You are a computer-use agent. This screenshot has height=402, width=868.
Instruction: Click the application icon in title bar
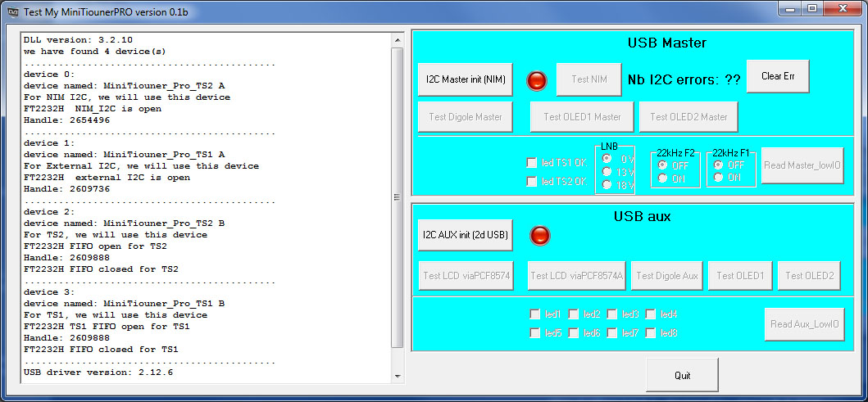point(13,10)
